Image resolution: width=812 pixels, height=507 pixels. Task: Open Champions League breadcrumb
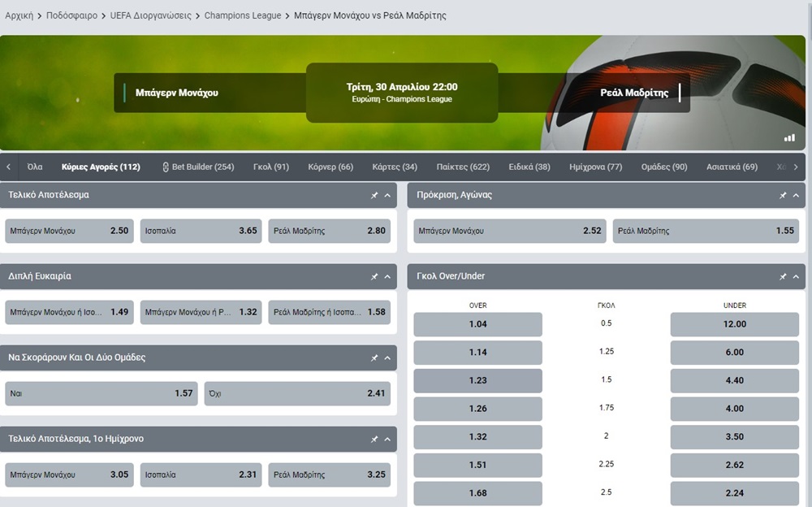click(x=242, y=15)
